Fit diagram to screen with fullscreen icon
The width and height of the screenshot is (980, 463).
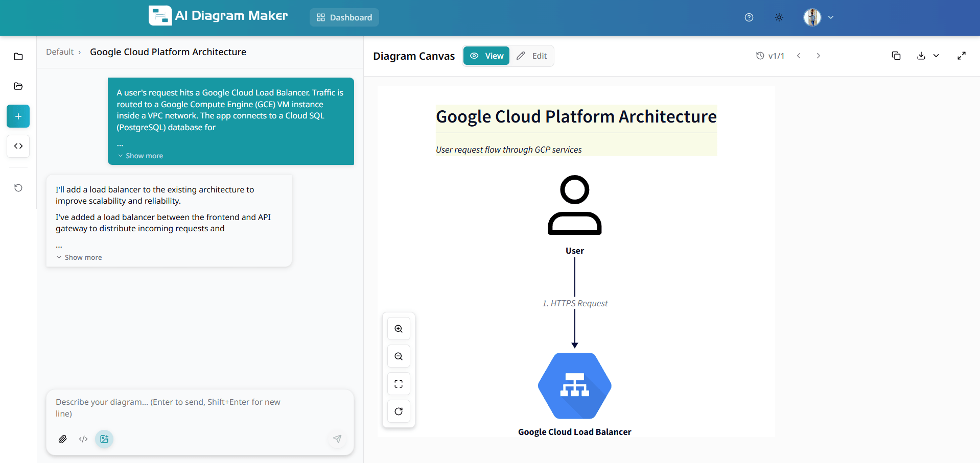coord(399,384)
